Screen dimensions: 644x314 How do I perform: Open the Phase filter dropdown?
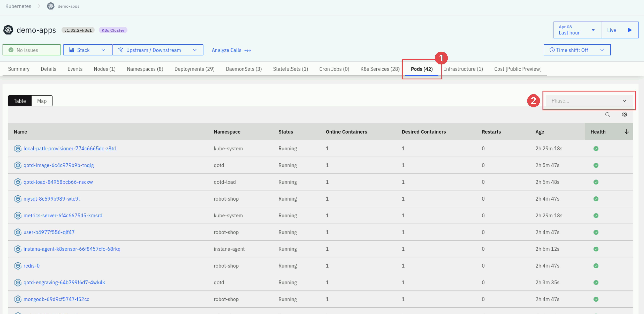coord(589,101)
